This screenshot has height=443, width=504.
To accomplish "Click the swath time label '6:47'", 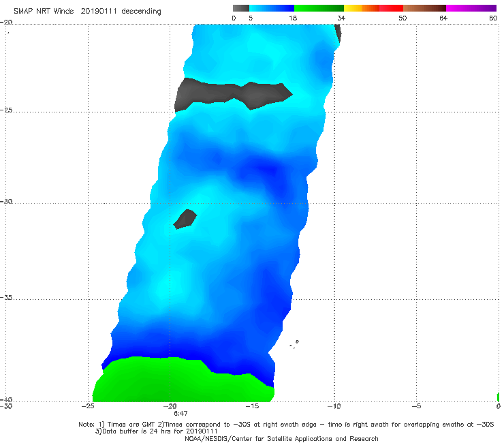I will (180, 414).
